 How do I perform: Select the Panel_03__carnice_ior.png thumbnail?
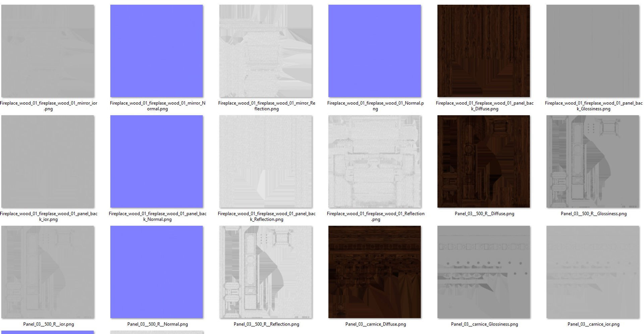coord(593,272)
